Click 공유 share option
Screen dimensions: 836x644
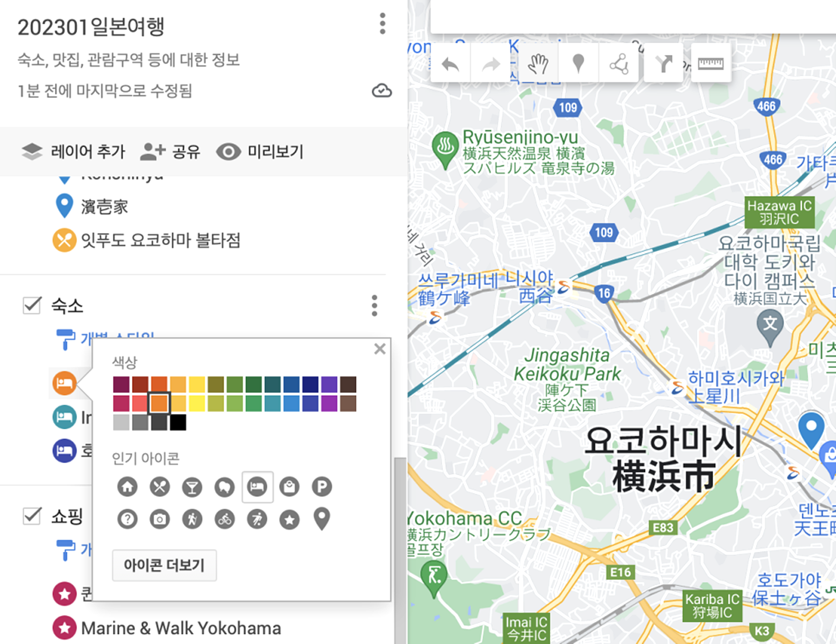tap(170, 152)
